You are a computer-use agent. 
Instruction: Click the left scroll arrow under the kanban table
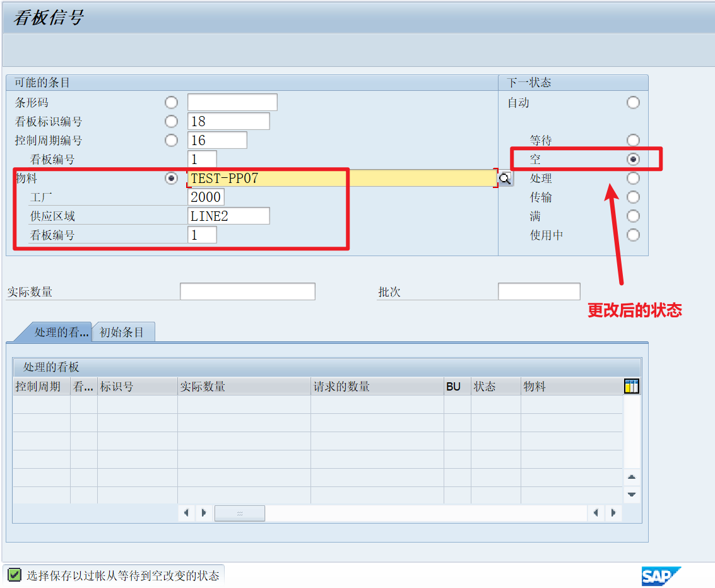186,513
